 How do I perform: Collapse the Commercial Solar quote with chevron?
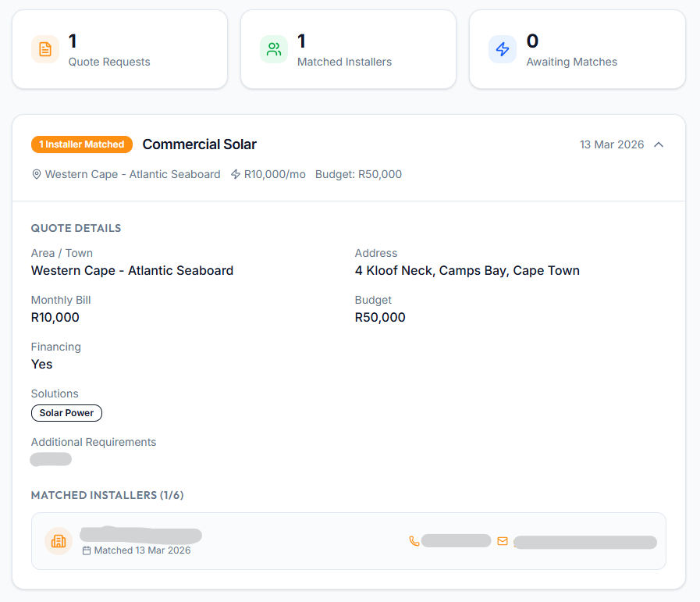pyautogui.click(x=659, y=144)
